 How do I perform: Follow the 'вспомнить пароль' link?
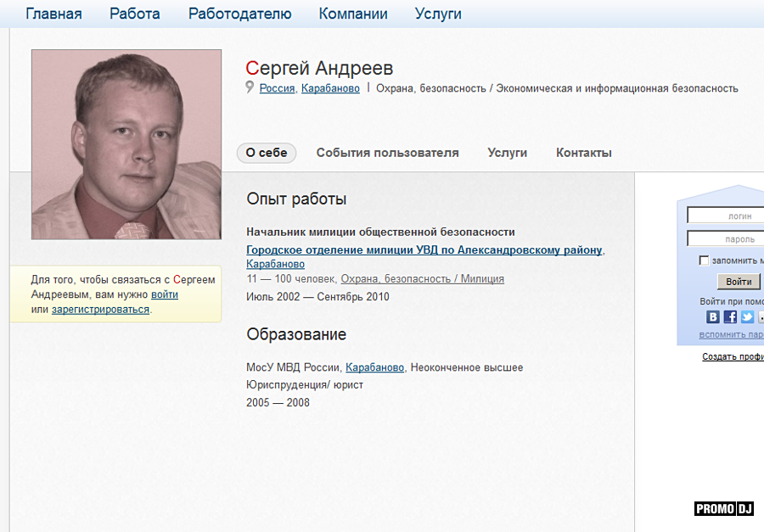click(x=731, y=335)
